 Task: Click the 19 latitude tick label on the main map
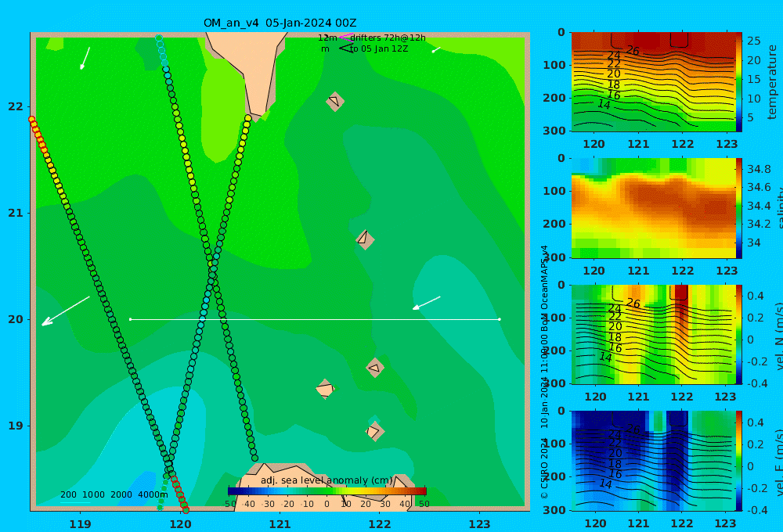coord(16,426)
